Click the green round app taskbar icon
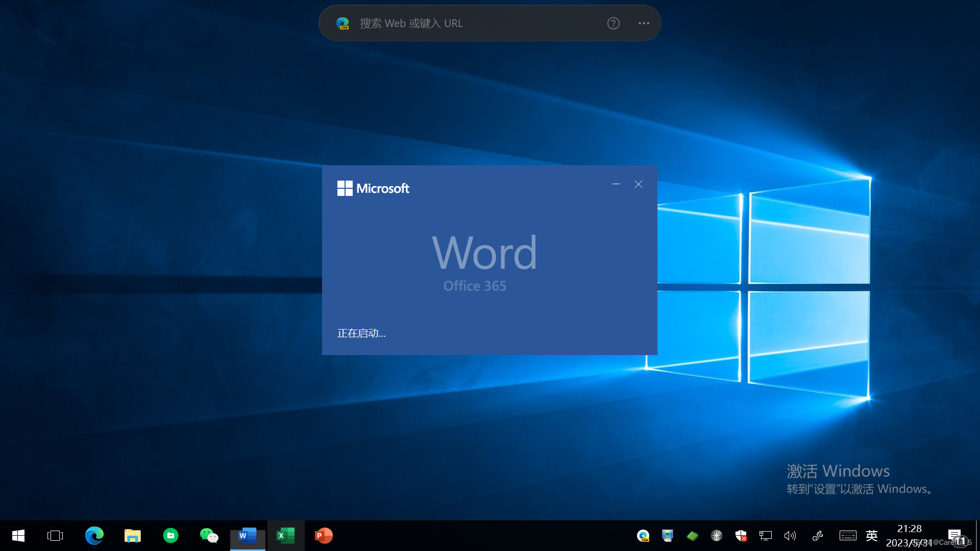Screen dimensions: 980x551 click(x=170, y=536)
